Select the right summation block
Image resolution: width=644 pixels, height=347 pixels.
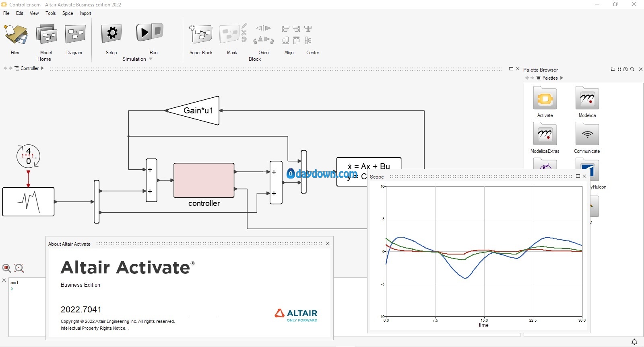(276, 183)
